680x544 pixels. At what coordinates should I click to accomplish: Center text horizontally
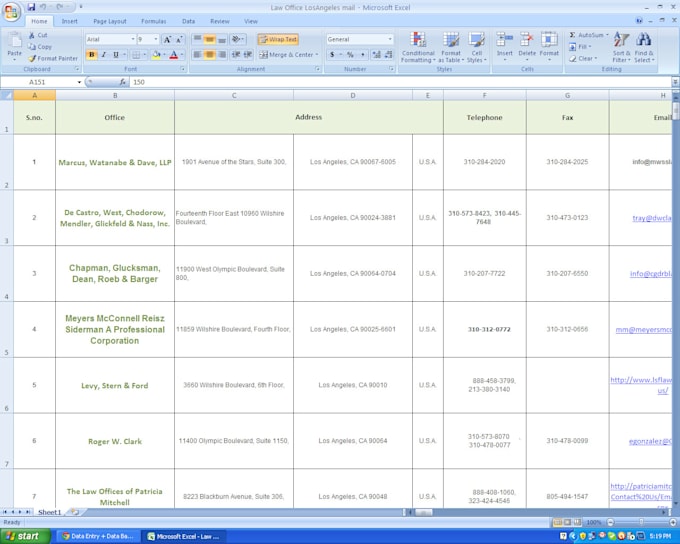pyautogui.click(x=209, y=55)
